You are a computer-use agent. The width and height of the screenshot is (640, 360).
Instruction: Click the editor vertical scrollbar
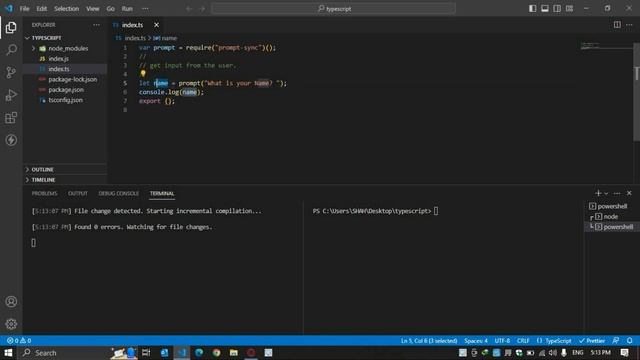pos(637,92)
